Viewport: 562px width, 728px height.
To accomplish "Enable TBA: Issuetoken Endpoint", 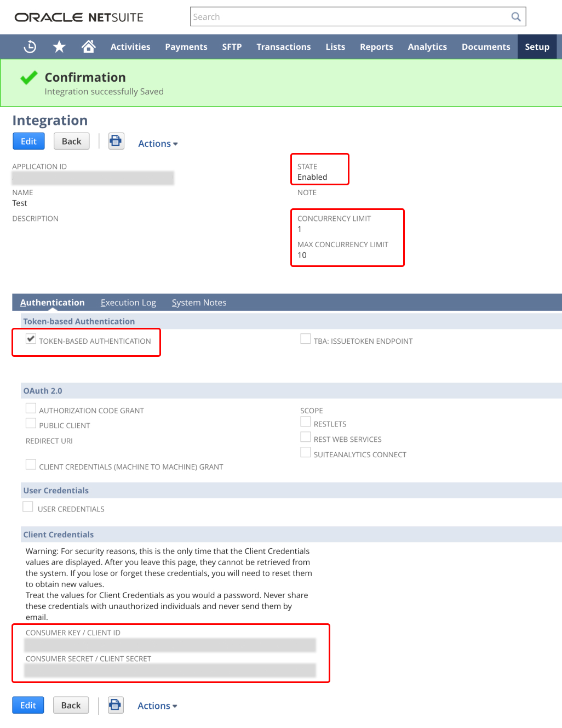I will pos(305,338).
